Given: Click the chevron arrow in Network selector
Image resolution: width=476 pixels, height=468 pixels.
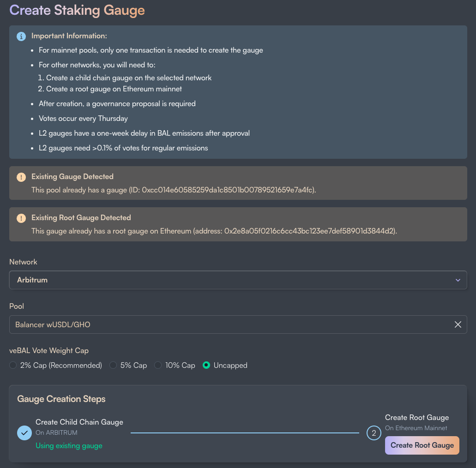Looking at the screenshot, I should 458,280.
